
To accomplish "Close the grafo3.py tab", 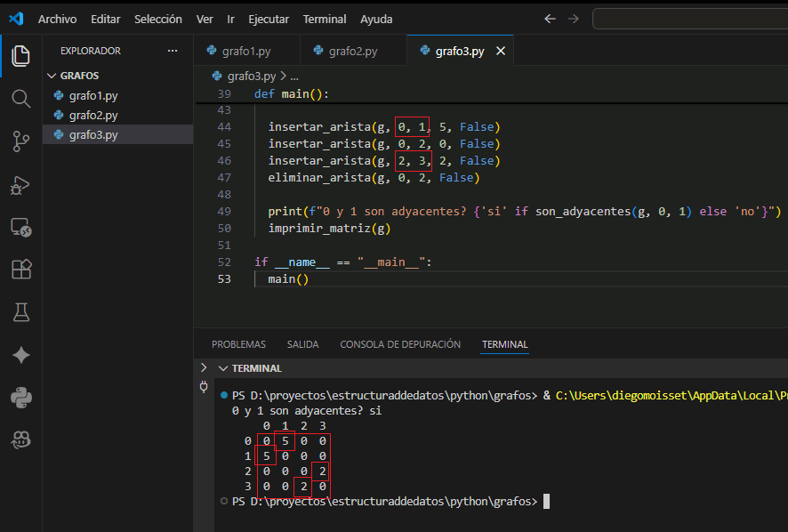I will tap(500, 52).
